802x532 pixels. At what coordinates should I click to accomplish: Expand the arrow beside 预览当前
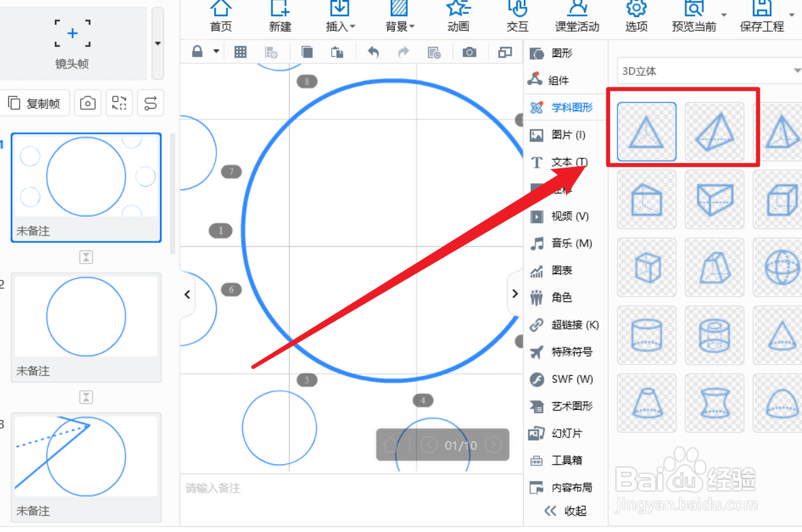[x=724, y=14]
